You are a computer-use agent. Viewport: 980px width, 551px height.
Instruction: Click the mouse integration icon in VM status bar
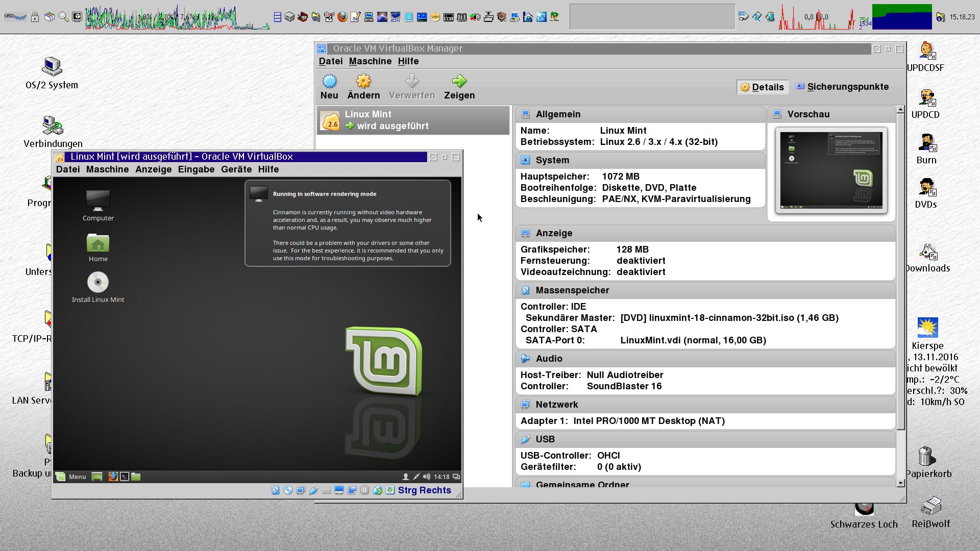tap(378, 490)
